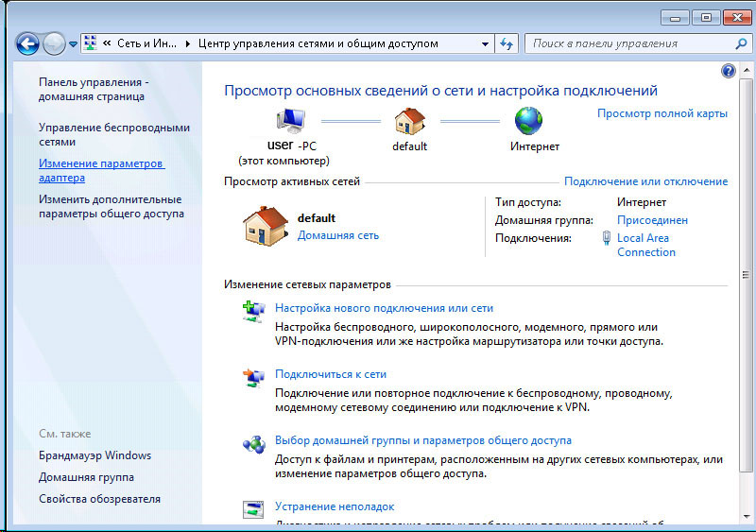
Task: Click the vertical scrollbar thumb
Action: point(746,275)
